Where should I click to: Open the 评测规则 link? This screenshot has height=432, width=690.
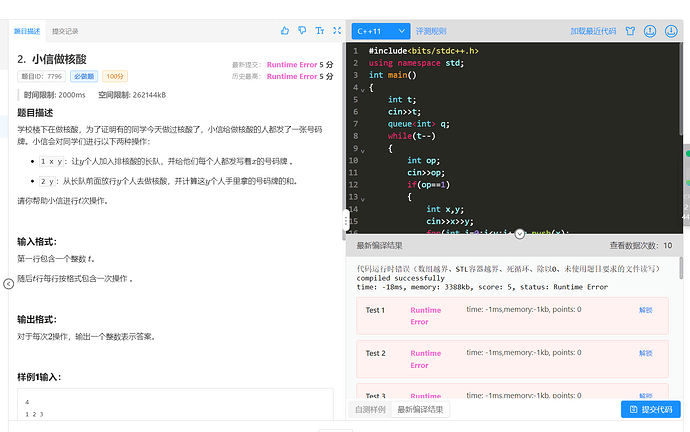[431, 31]
